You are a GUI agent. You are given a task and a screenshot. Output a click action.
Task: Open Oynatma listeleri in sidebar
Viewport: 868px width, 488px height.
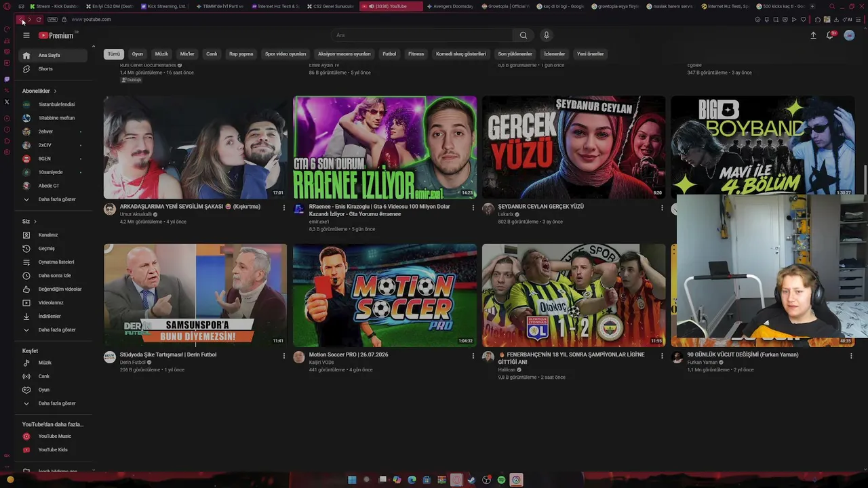pos(54,262)
